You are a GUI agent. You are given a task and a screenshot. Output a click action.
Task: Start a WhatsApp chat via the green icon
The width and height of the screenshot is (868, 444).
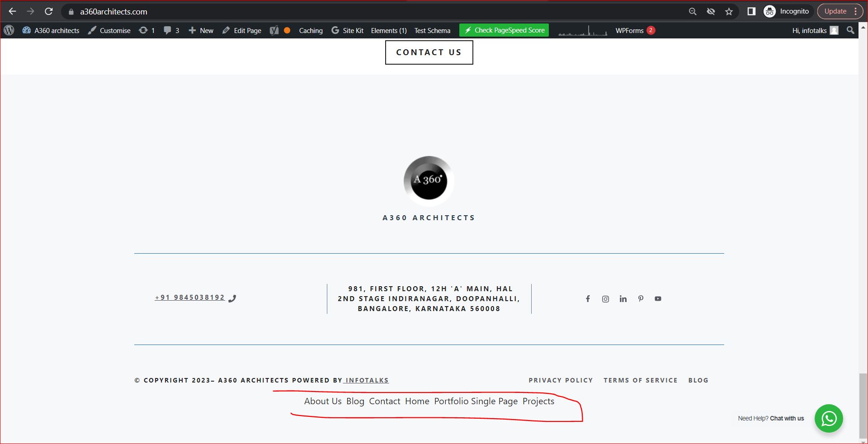[829, 419]
